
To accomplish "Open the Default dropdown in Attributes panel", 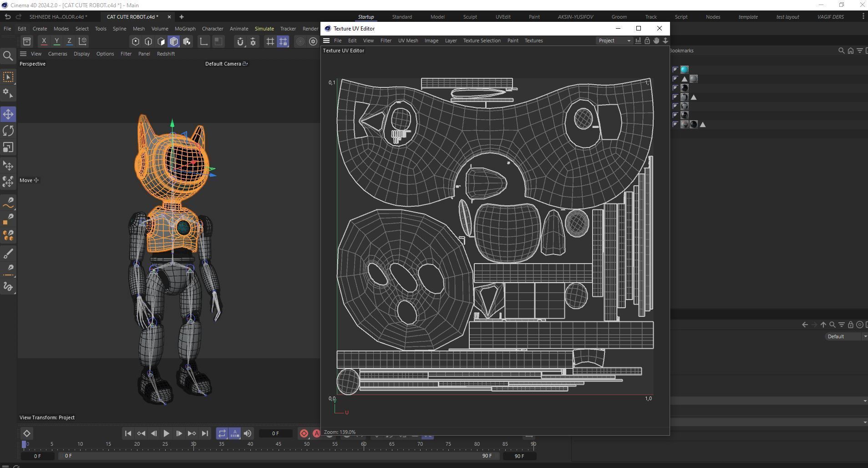I will pyautogui.click(x=847, y=336).
